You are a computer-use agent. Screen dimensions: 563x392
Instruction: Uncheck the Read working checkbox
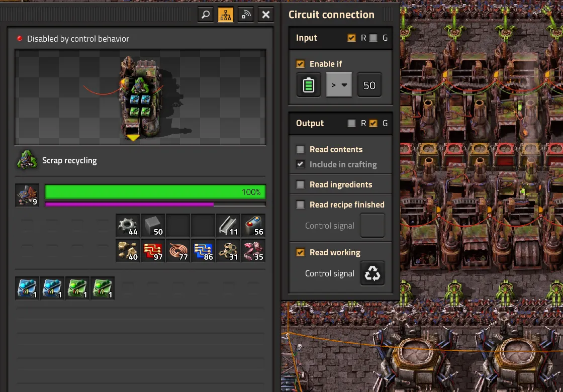tap(301, 252)
